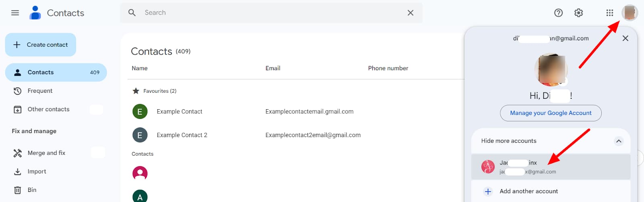644x202 pixels.
Task: Click the plus icon for Add another account
Action: click(488, 192)
